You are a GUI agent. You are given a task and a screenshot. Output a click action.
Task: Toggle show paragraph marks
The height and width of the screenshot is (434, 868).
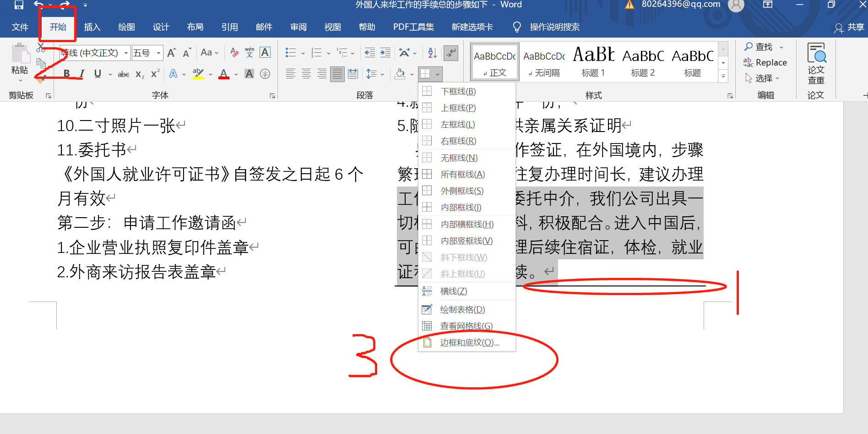(x=451, y=53)
